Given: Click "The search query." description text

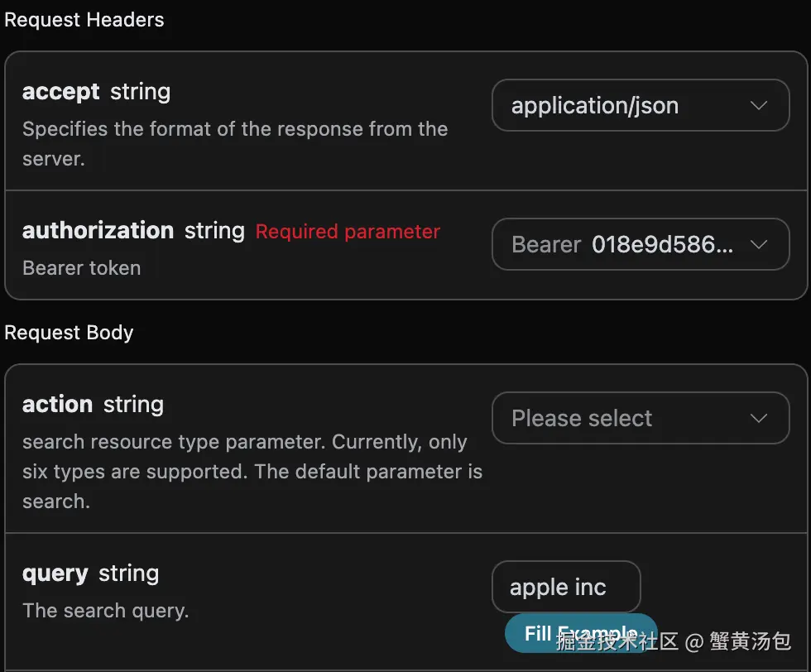Looking at the screenshot, I should [x=105, y=611].
